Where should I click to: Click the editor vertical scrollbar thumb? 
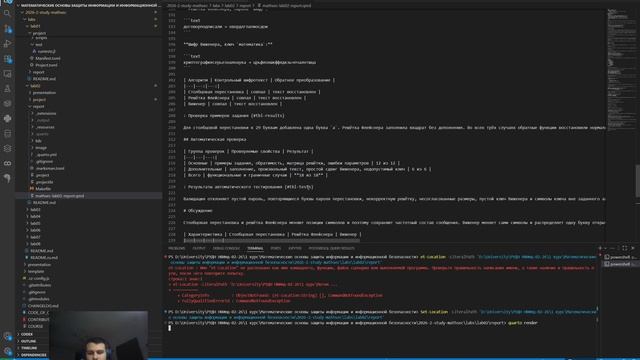(x=638, y=181)
